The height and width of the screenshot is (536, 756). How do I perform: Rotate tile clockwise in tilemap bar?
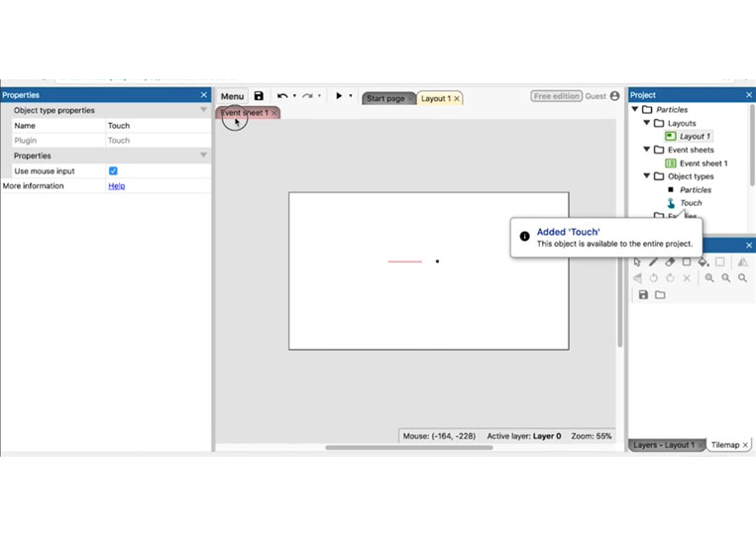(670, 278)
